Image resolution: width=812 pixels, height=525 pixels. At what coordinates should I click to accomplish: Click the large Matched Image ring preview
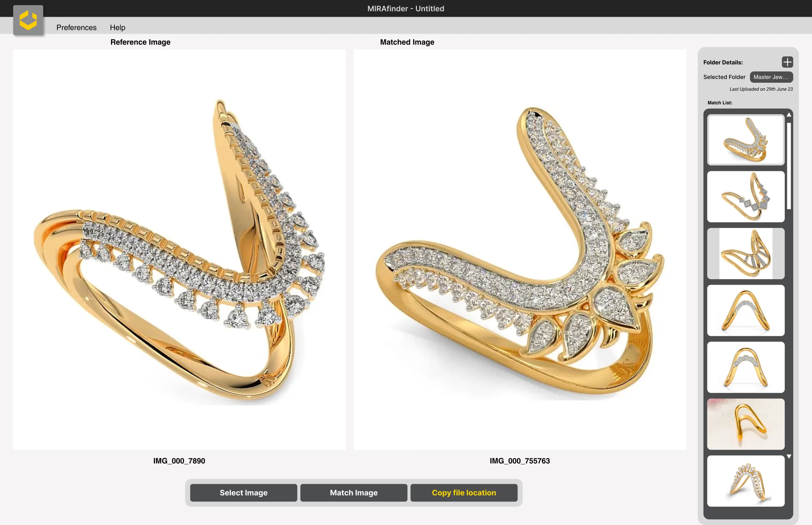click(x=520, y=250)
